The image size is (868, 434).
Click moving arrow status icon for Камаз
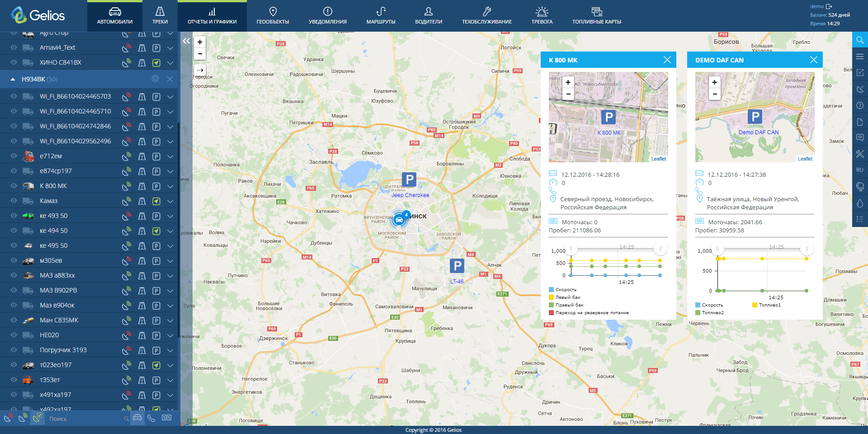pyautogui.click(x=156, y=201)
